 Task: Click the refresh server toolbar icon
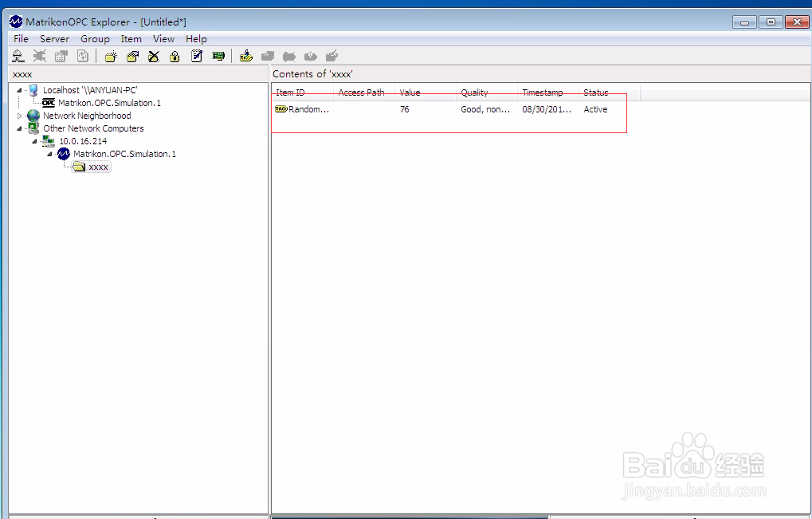(82, 56)
